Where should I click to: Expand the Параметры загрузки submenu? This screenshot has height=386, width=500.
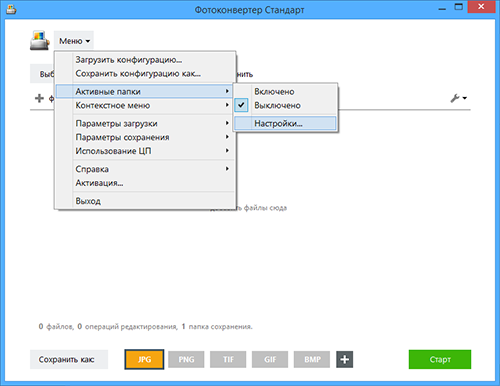click(x=145, y=123)
